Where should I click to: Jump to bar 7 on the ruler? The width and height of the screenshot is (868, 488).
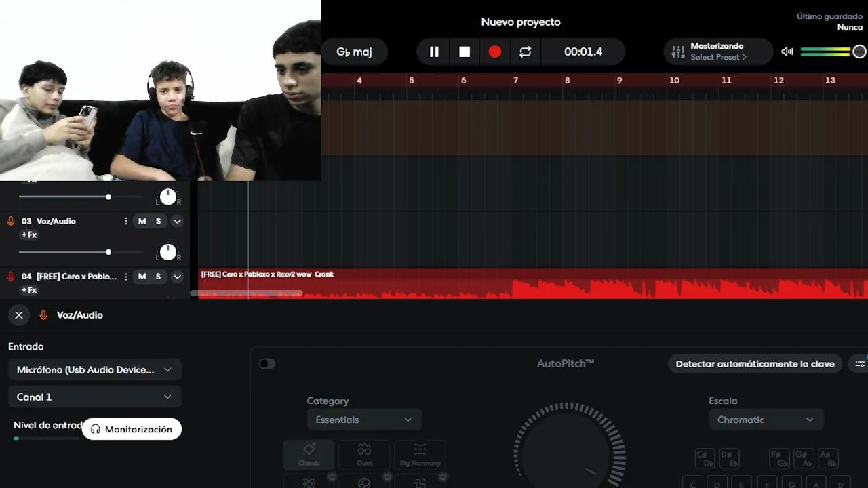(515, 80)
